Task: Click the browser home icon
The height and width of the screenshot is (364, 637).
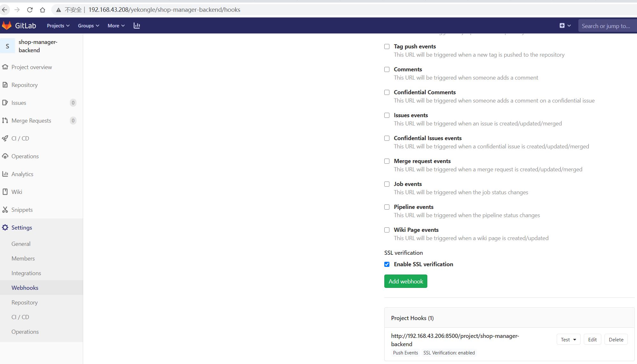Action: click(x=42, y=10)
